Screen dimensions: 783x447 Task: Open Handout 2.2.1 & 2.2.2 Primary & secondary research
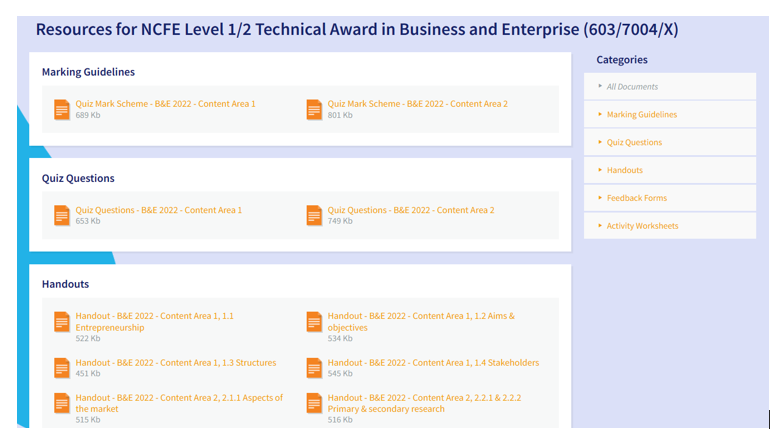click(424, 403)
